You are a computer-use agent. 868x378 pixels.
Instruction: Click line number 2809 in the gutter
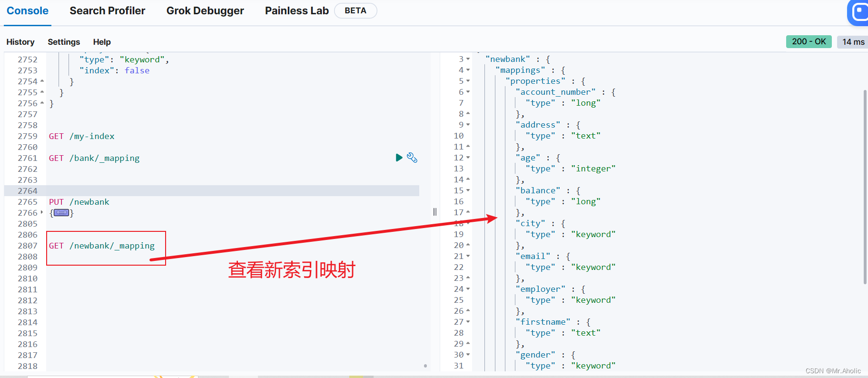click(28, 268)
